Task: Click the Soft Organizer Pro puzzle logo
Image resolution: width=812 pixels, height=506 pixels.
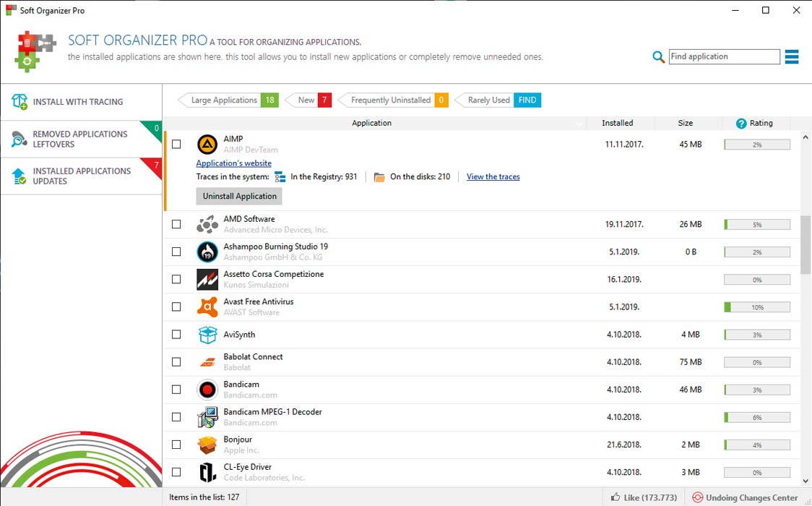Action: pyautogui.click(x=34, y=51)
